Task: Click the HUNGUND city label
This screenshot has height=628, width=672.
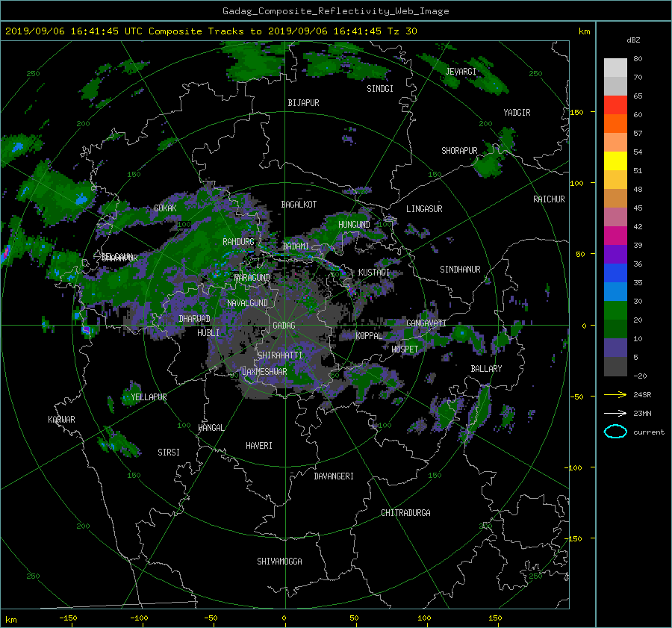Action: (x=354, y=225)
